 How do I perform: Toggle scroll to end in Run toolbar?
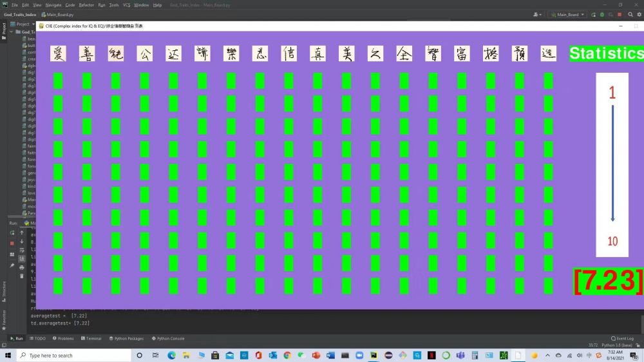(22, 258)
